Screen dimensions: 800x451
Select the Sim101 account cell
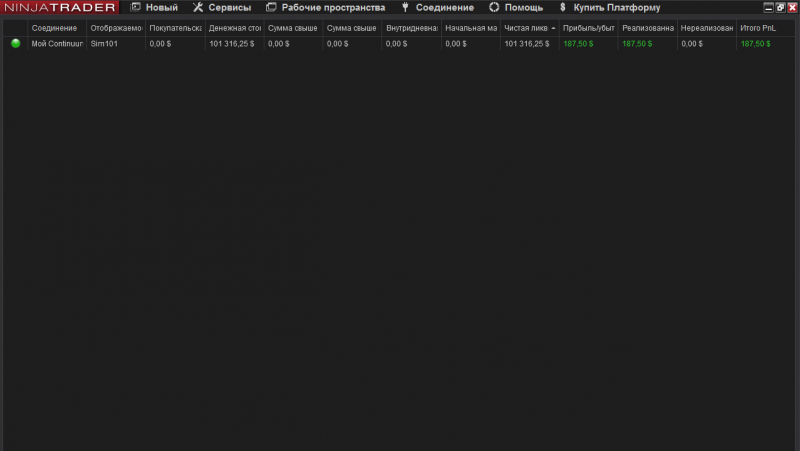click(x=116, y=44)
